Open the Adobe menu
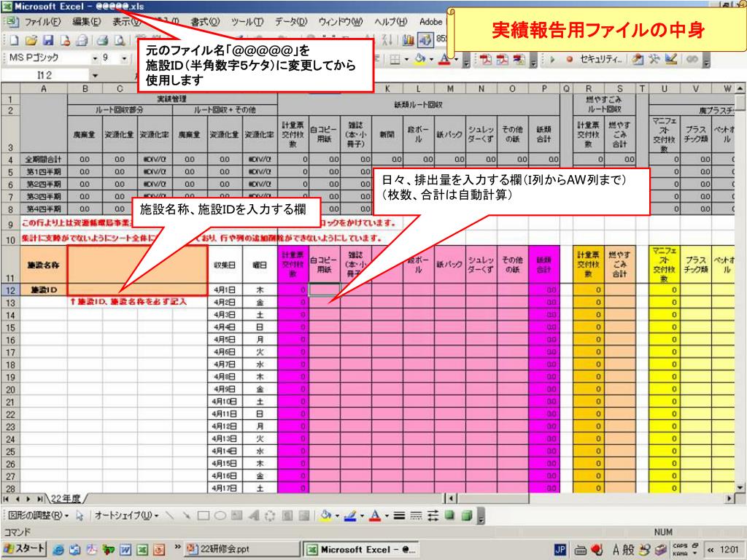The width and height of the screenshot is (747, 560). click(430, 21)
